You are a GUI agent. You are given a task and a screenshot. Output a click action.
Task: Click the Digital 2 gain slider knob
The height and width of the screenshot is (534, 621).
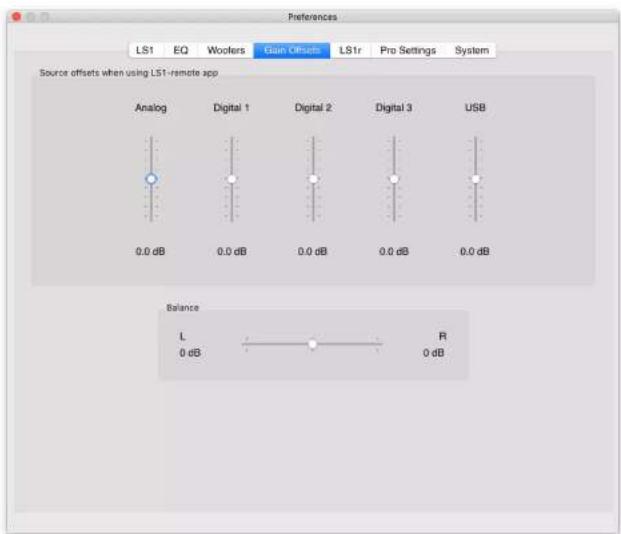pos(313,179)
